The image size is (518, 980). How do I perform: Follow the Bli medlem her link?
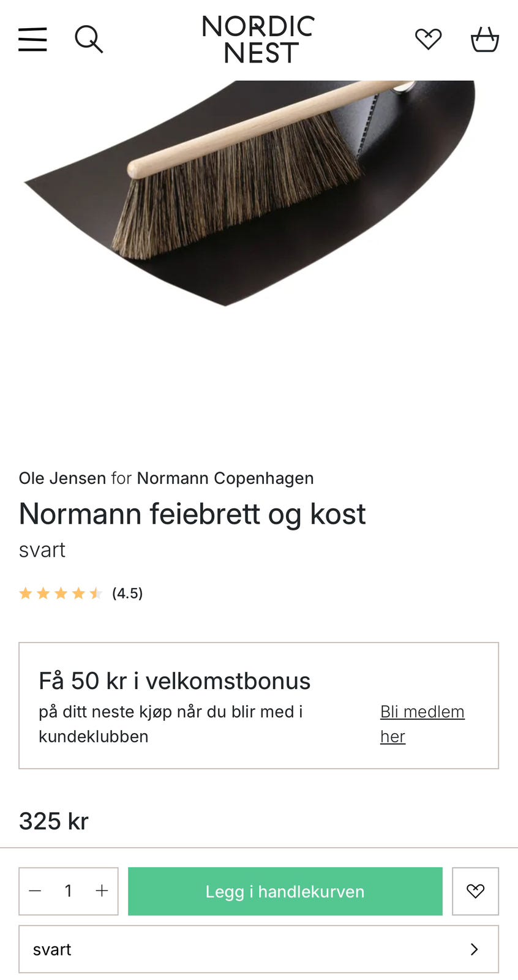click(422, 724)
